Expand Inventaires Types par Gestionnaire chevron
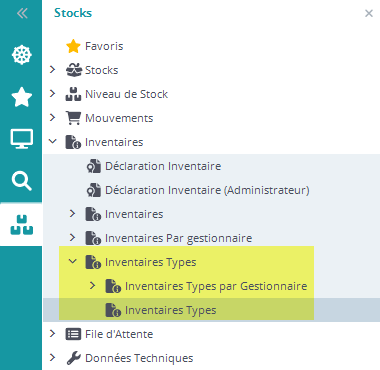The image size is (380, 370). pyautogui.click(x=92, y=286)
